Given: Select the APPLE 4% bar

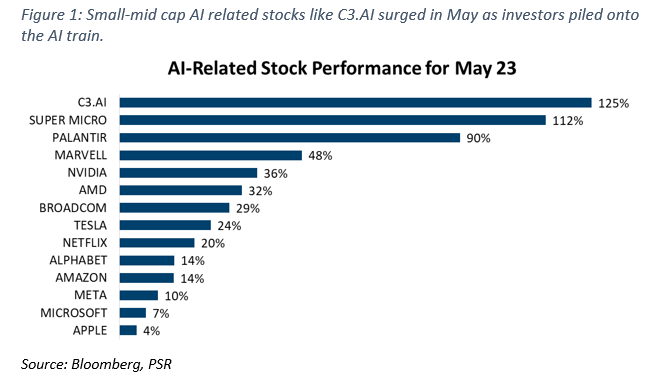Looking at the screenshot, I should point(128,330).
